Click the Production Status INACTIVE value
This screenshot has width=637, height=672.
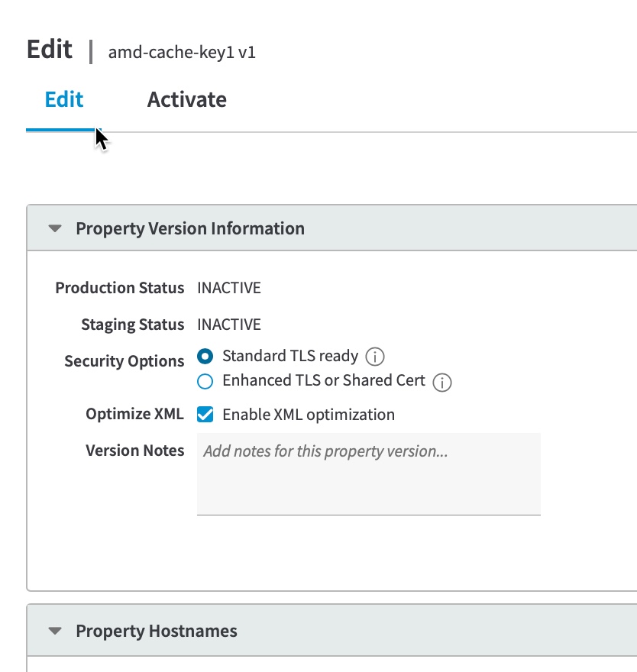point(228,288)
